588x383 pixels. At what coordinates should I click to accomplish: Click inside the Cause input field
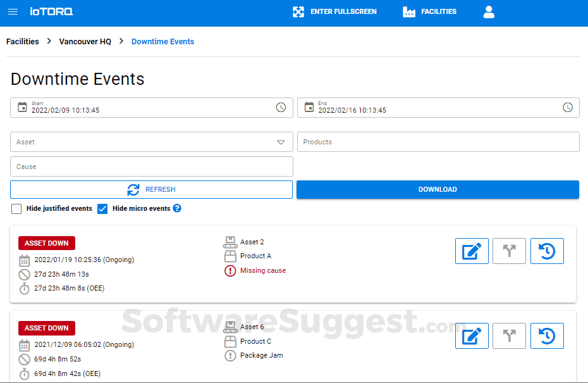[151, 166]
